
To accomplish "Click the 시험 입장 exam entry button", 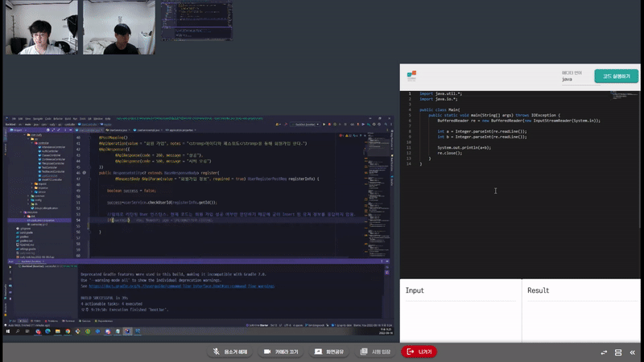I will click(375, 352).
